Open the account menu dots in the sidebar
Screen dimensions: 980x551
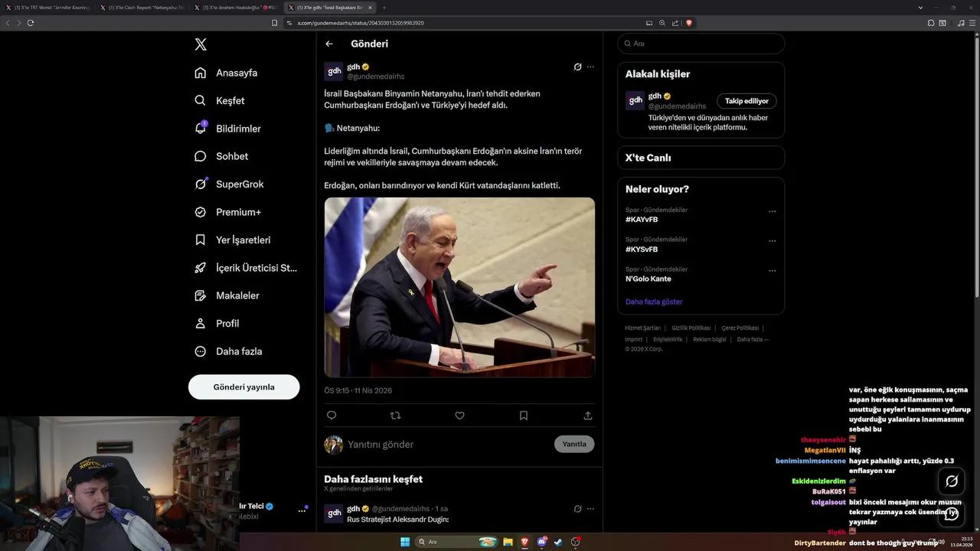pyautogui.click(x=302, y=511)
